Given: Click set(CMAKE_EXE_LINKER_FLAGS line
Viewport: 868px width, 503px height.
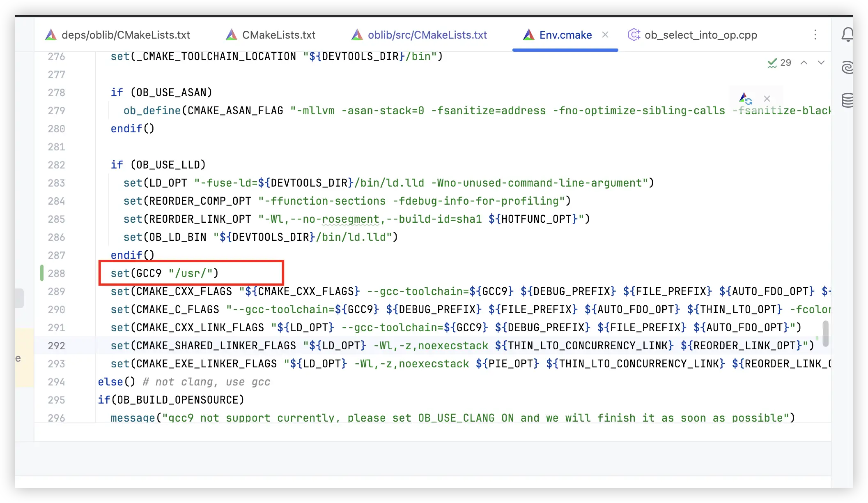Looking at the screenshot, I should coord(471,364).
